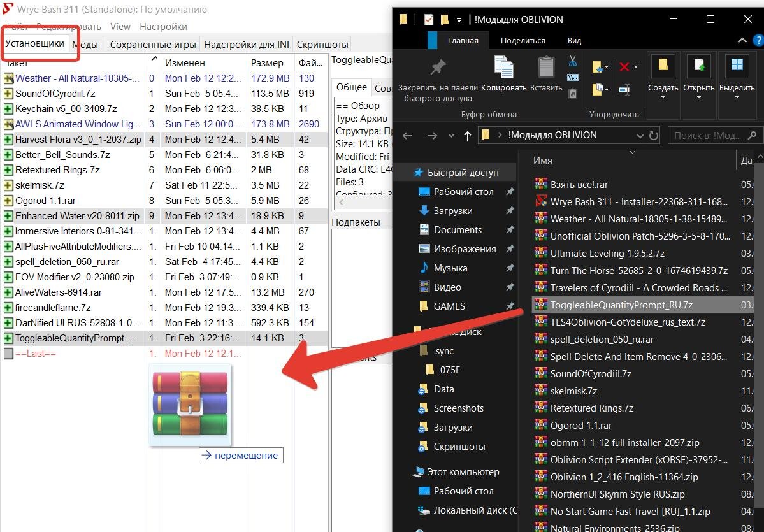Open the Вид ribbon tab in Explorer

[574, 40]
